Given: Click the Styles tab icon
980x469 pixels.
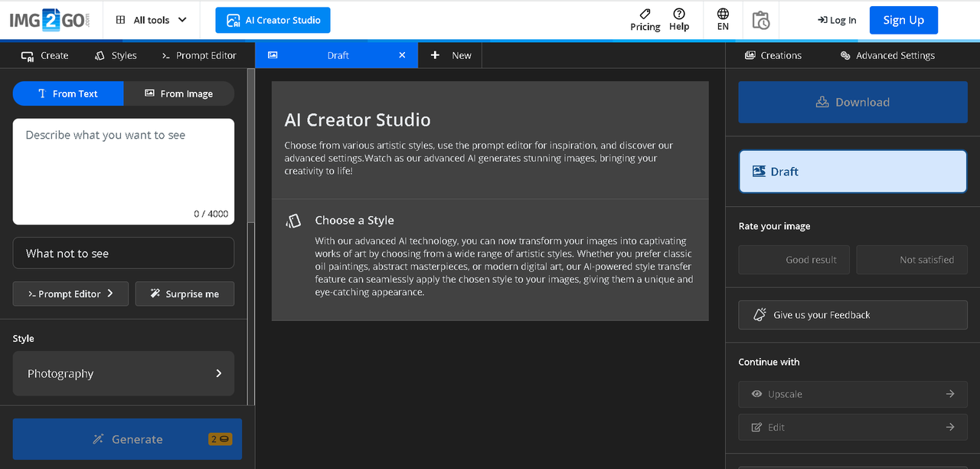Looking at the screenshot, I should pos(100,55).
